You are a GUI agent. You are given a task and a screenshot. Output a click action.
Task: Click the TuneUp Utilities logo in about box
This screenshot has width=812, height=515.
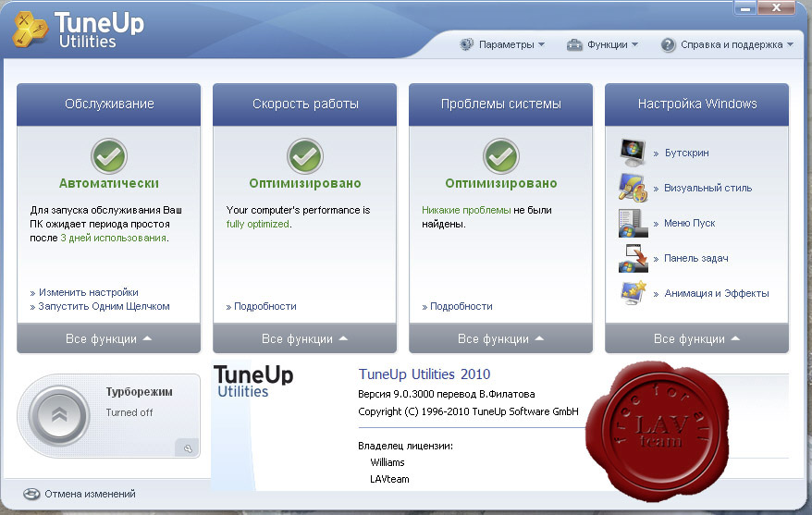click(x=253, y=382)
